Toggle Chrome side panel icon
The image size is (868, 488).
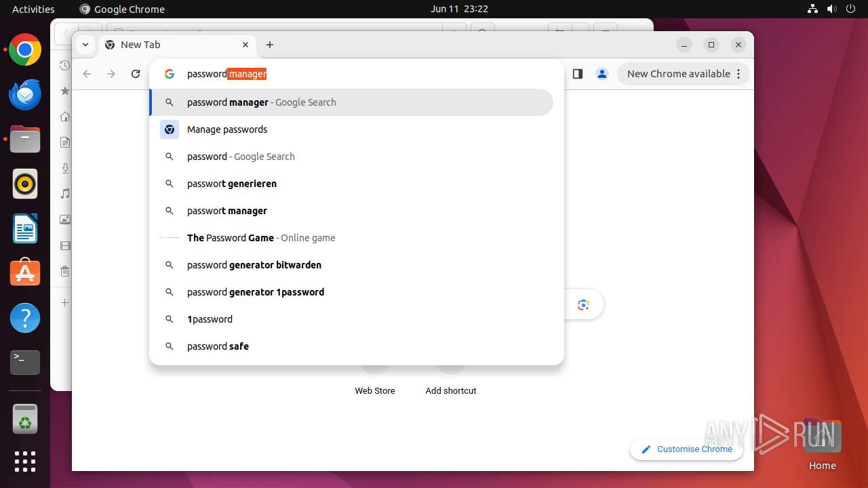(578, 74)
